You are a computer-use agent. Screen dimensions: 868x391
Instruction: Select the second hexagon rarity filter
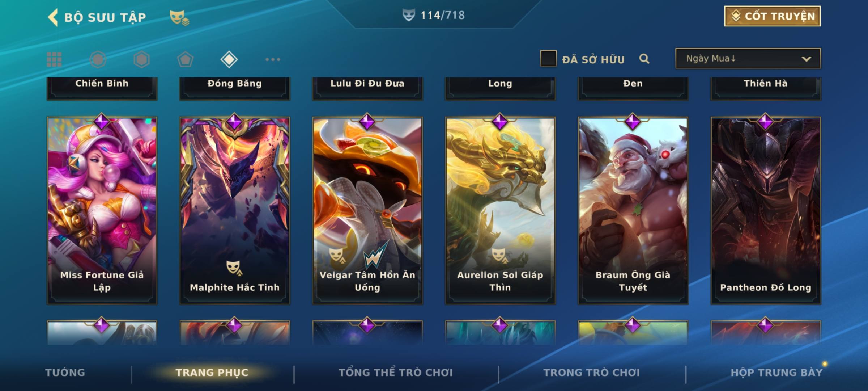pyautogui.click(x=141, y=59)
